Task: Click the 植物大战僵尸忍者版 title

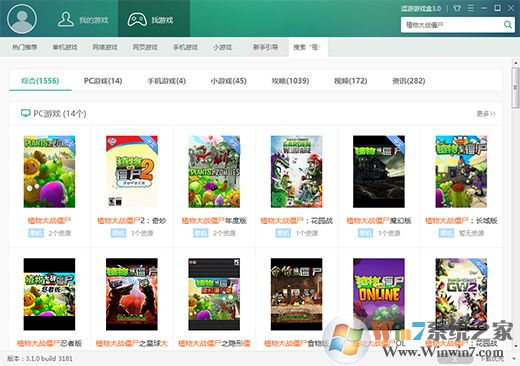Action: (49, 343)
